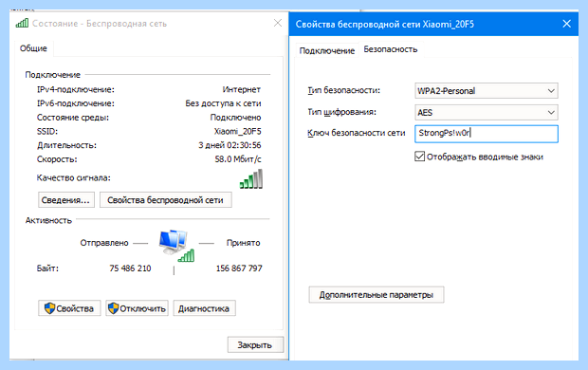Close the wireless status window
Screen dimensions: 588x370
click(278, 24)
